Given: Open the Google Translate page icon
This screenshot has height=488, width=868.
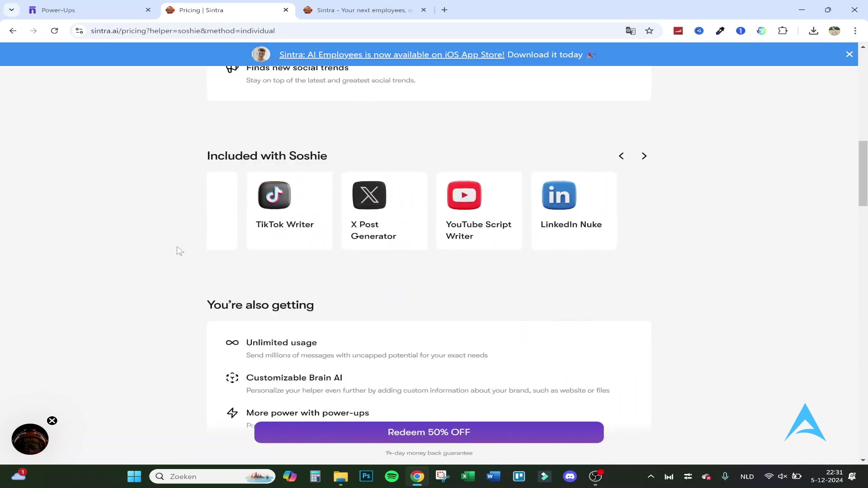Looking at the screenshot, I should point(631,31).
